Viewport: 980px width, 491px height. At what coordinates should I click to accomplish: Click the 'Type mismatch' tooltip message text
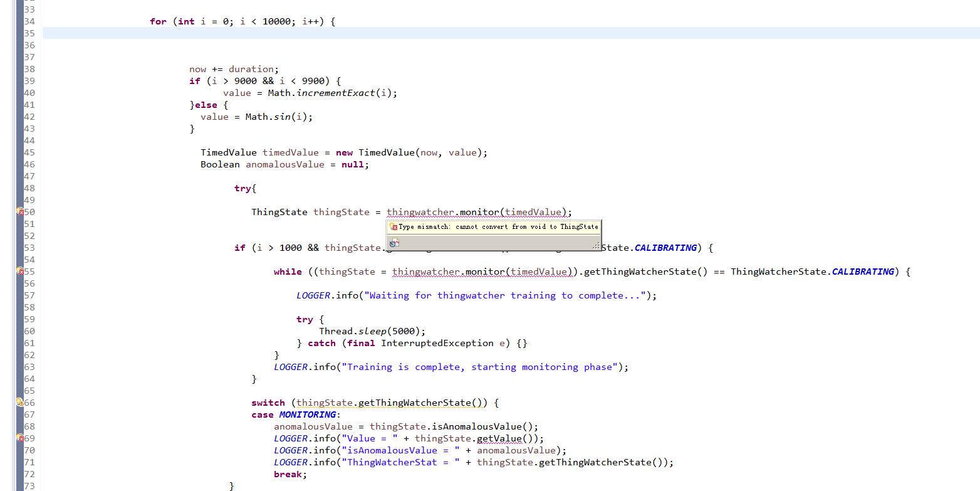498,227
